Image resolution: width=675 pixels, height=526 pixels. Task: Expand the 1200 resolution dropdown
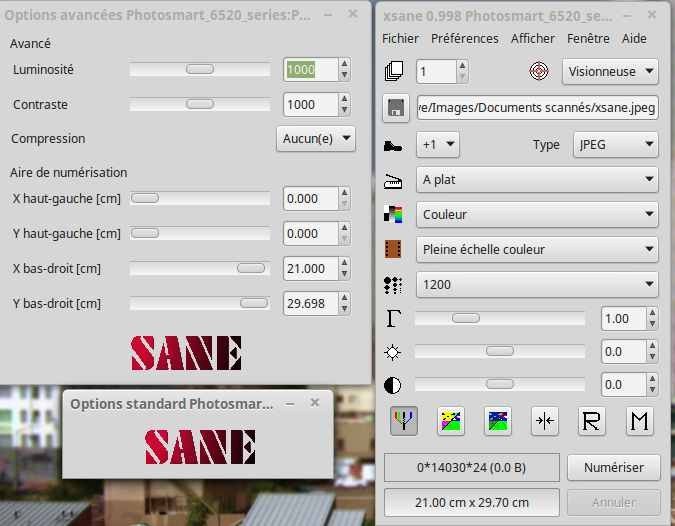(537, 285)
